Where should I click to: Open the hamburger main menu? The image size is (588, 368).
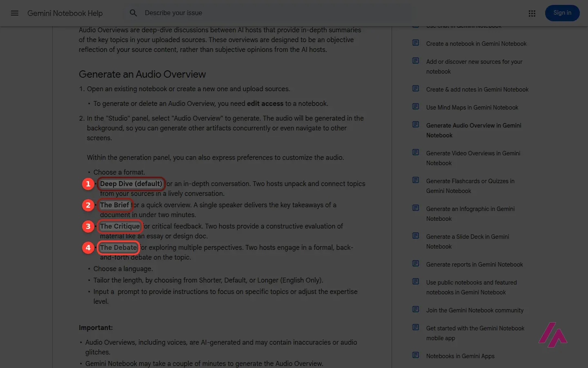pos(15,13)
